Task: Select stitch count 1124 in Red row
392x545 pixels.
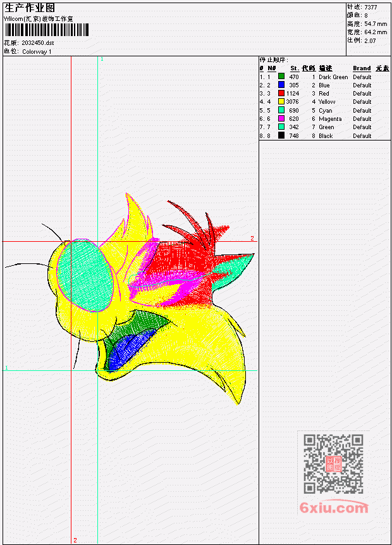Action: [292, 94]
